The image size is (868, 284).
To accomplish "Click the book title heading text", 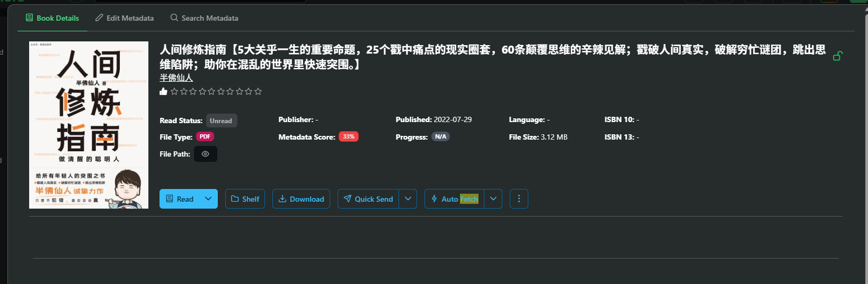I will [493, 57].
